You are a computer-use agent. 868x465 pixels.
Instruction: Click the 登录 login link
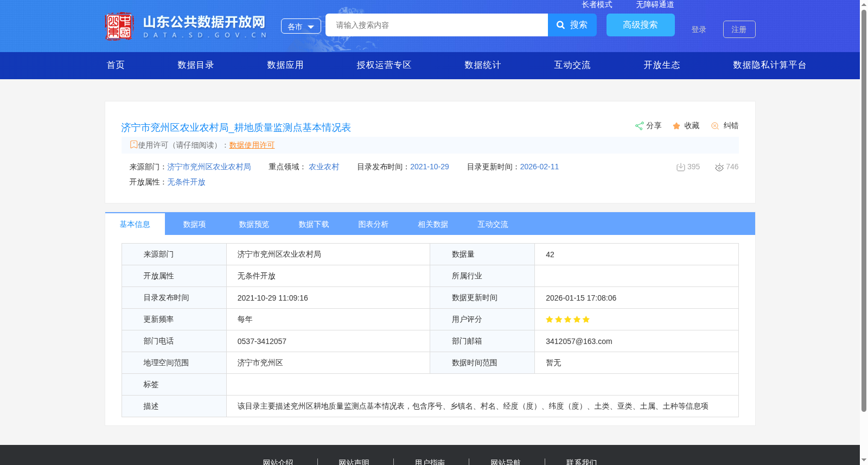pos(699,29)
